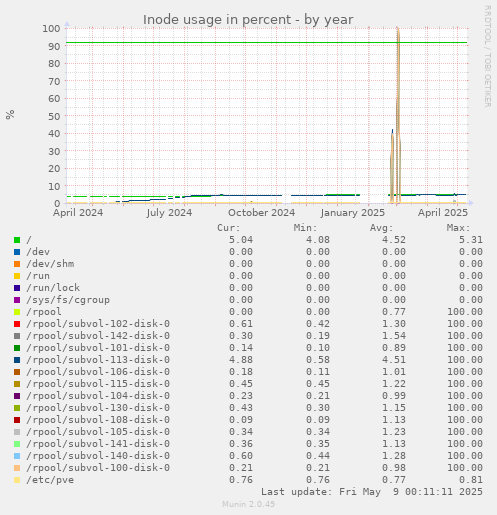Select /rpool/subvol-104-disk-0 label

(98, 396)
